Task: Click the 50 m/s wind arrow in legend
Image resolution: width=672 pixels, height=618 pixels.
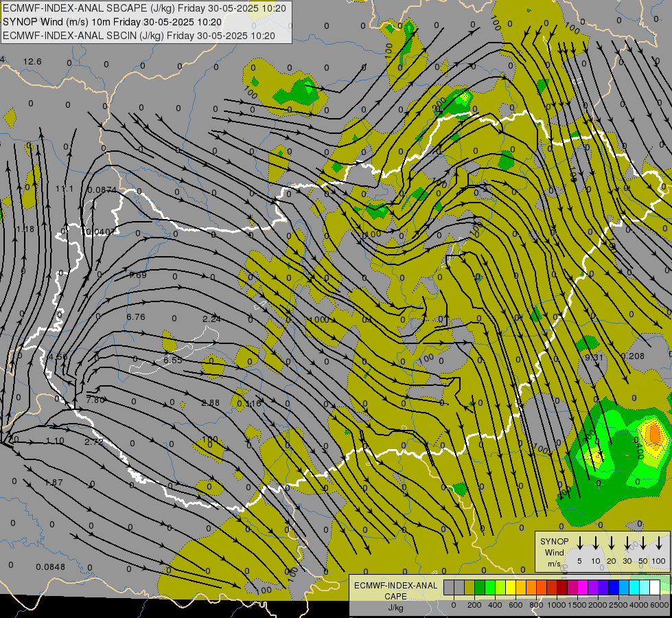Action: 643,543
